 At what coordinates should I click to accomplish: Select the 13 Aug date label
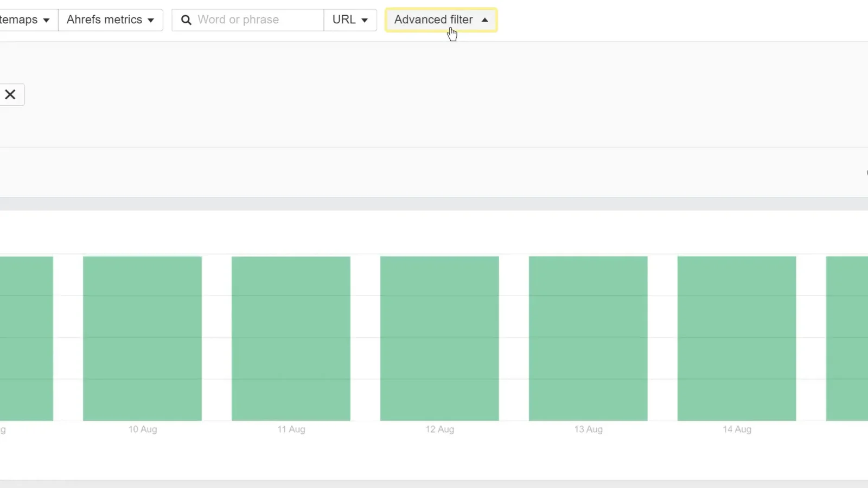(x=589, y=429)
